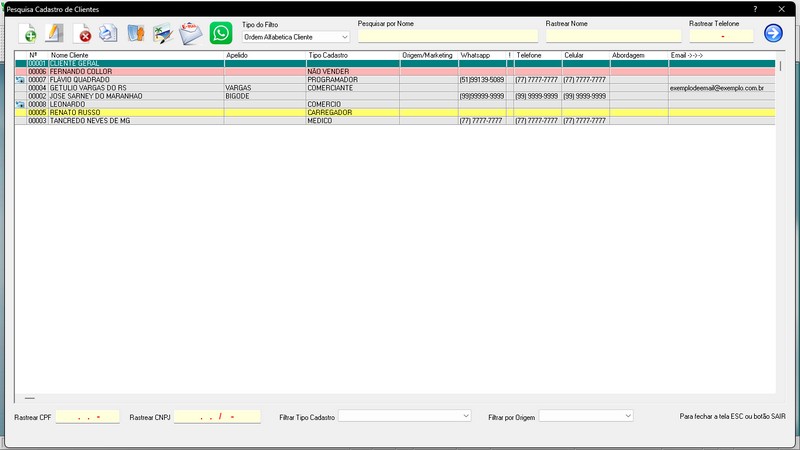This screenshot has height=450, width=800.
Task: Expand Filtrar Tipo Cadastro combo box
Action: coord(404,416)
